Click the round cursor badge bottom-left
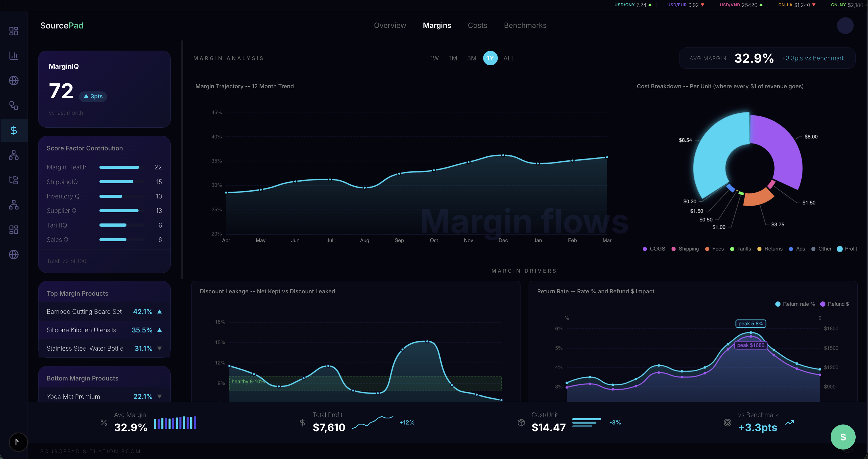This screenshot has width=868, height=459. coord(18,442)
